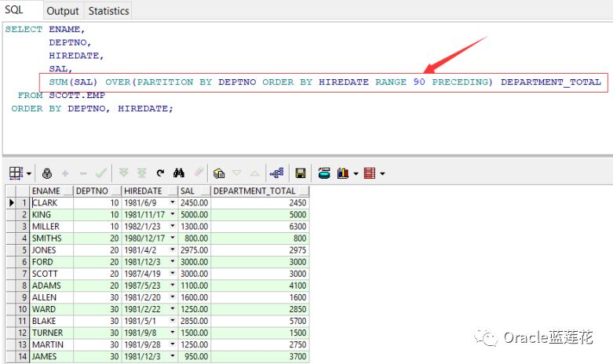This screenshot has height=364, width=613.
Task: Click the linked query tree icon
Action: coord(277,173)
